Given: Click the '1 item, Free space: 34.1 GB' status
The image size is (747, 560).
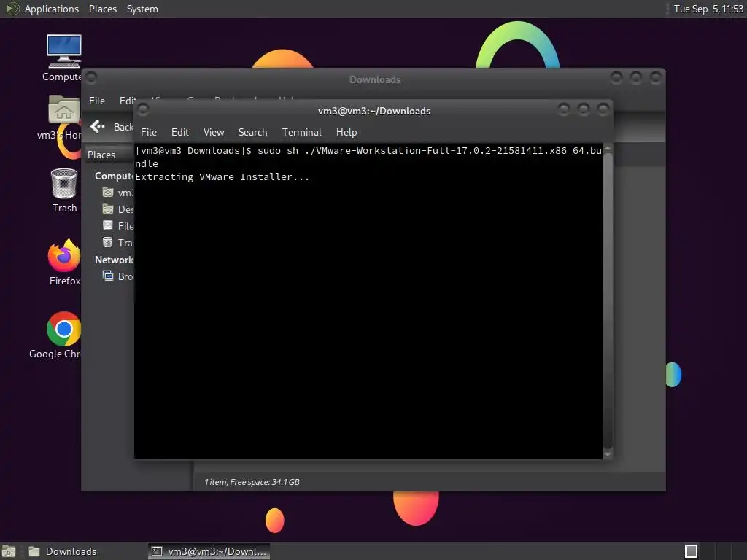Looking at the screenshot, I should tap(252, 482).
